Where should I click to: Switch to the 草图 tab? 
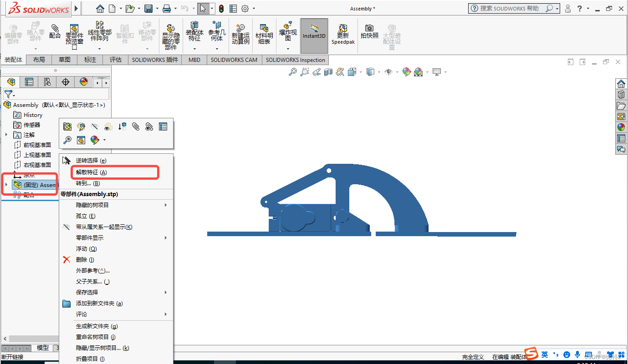(65, 60)
